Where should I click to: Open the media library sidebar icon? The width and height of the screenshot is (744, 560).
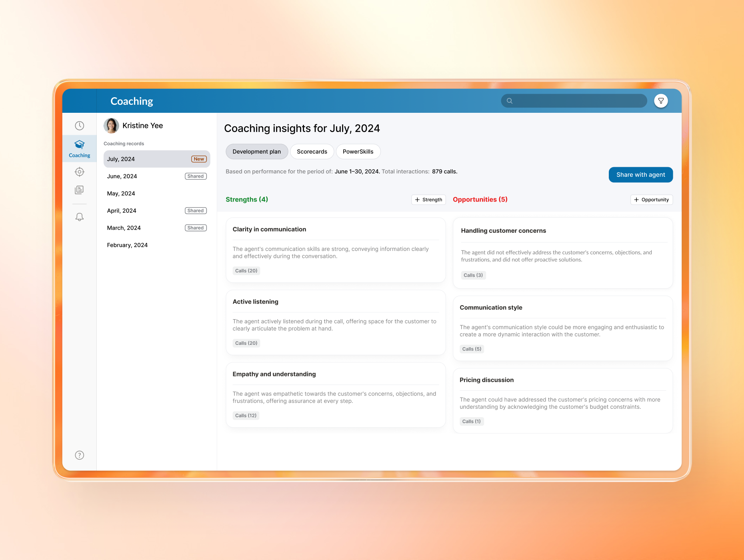tap(80, 190)
